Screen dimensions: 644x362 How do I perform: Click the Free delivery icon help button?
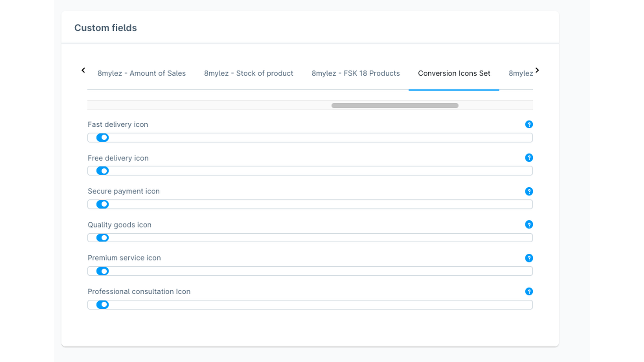529,158
